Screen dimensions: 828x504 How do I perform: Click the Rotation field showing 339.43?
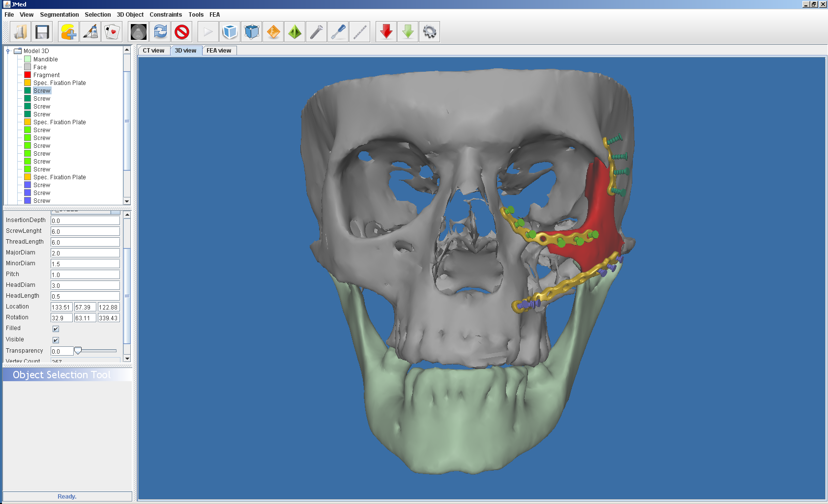pyautogui.click(x=109, y=318)
